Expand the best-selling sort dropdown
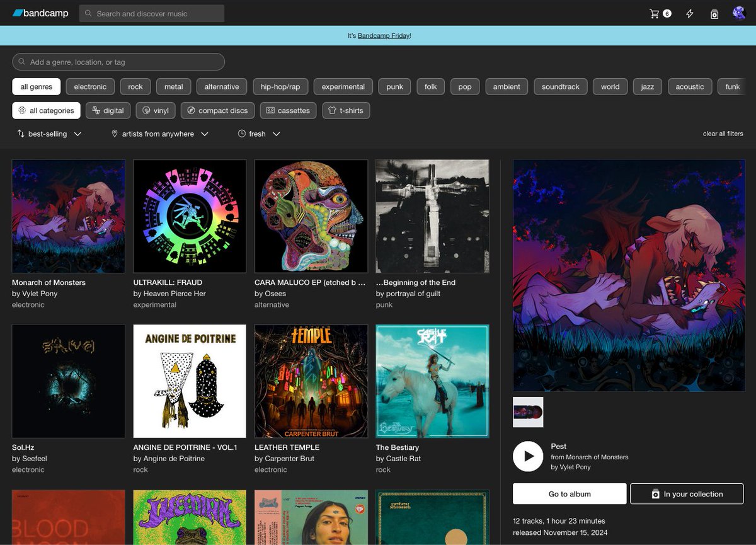The height and width of the screenshot is (545, 756). tap(50, 134)
